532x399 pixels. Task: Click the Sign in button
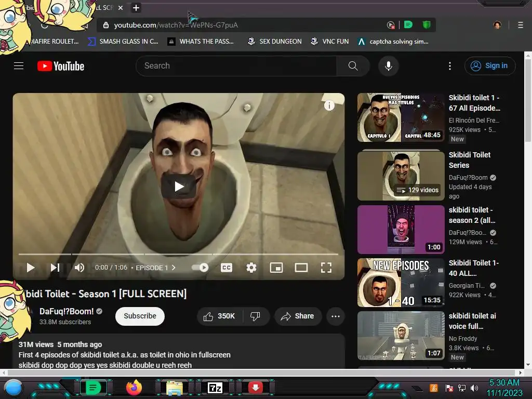tap(489, 66)
